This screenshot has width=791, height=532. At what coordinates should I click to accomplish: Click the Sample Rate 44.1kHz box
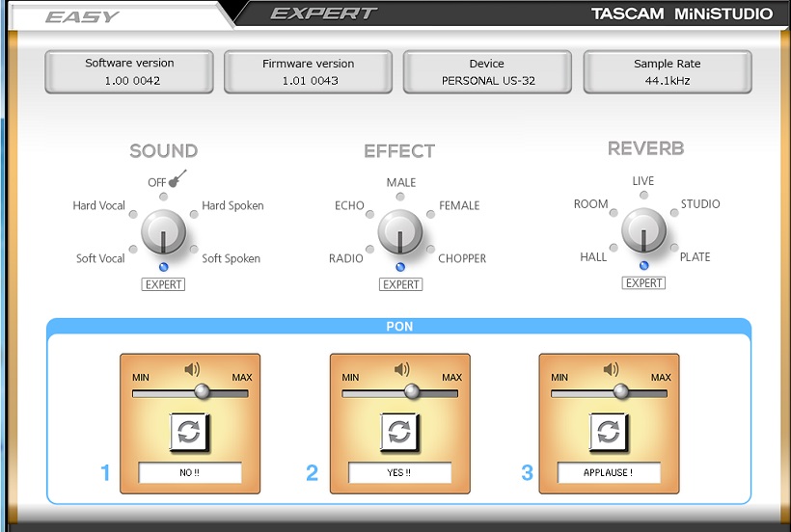668,71
